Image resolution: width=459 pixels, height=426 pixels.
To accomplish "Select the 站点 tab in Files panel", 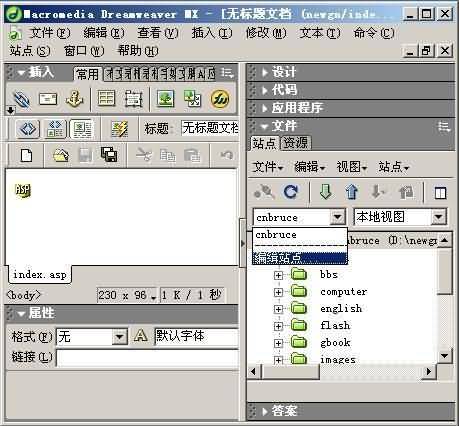I will point(264,143).
